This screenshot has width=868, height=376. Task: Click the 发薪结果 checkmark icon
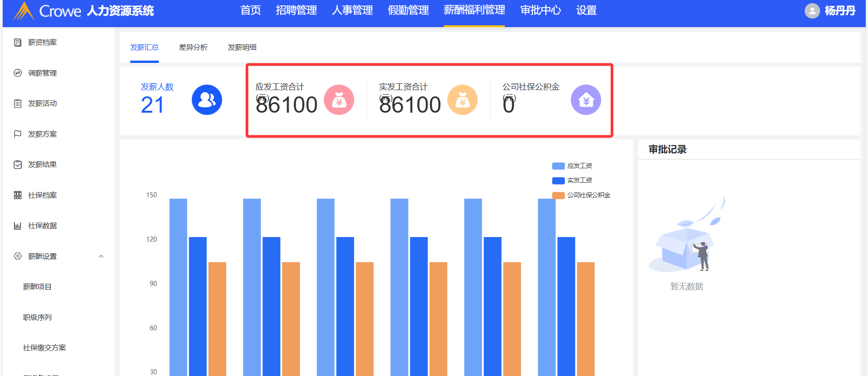tap(18, 165)
